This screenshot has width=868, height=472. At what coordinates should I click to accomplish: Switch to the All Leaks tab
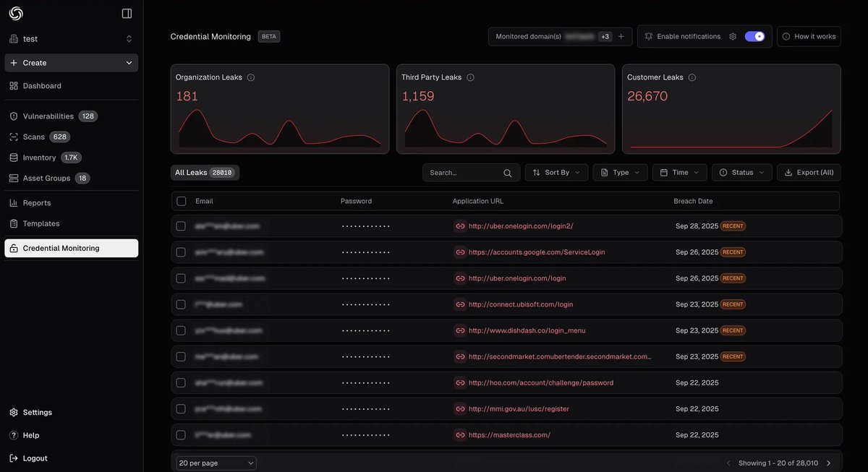tap(205, 172)
